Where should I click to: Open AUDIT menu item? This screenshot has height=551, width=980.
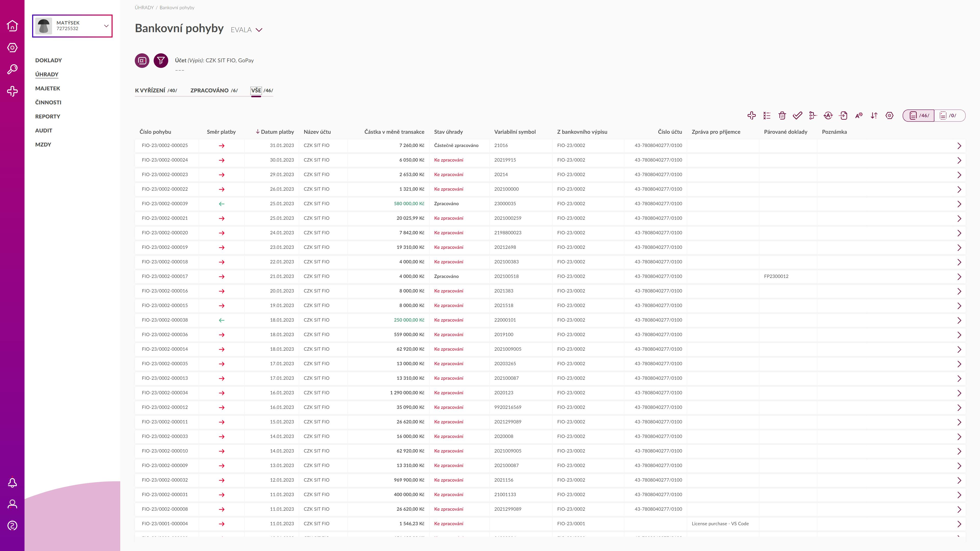click(x=43, y=131)
